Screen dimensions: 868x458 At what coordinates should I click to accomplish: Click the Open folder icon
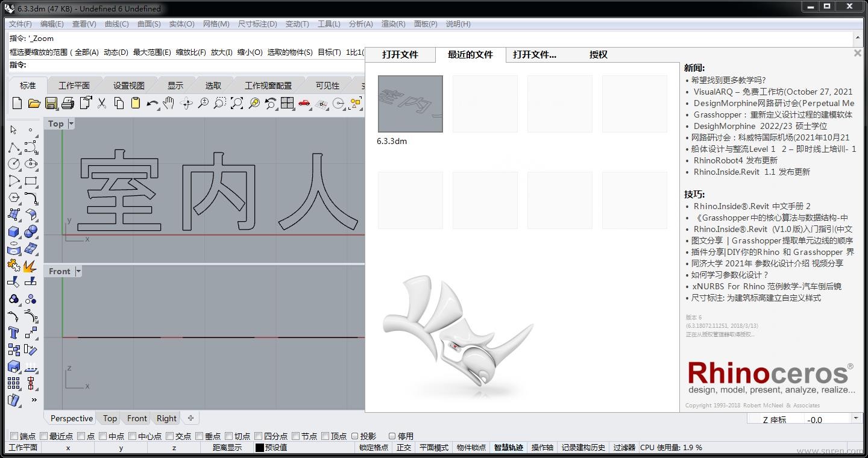(34, 104)
